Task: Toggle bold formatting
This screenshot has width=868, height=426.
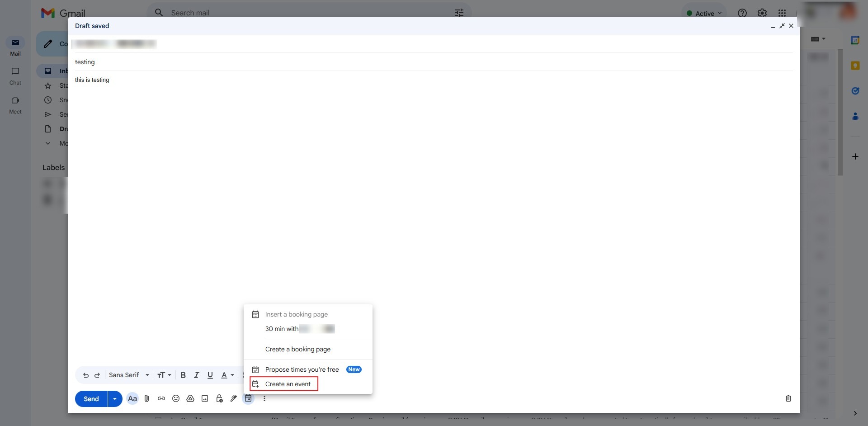Action: coord(183,375)
